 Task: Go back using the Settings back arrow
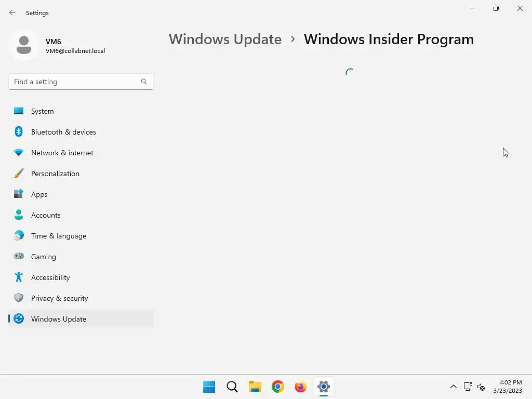click(x=12, y=12)
